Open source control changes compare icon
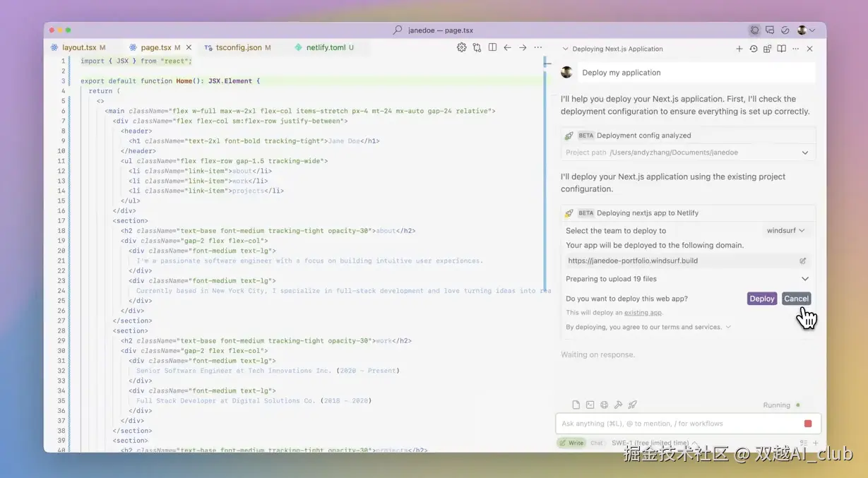Screen dimensions: 868x478 tap(477, 47)
